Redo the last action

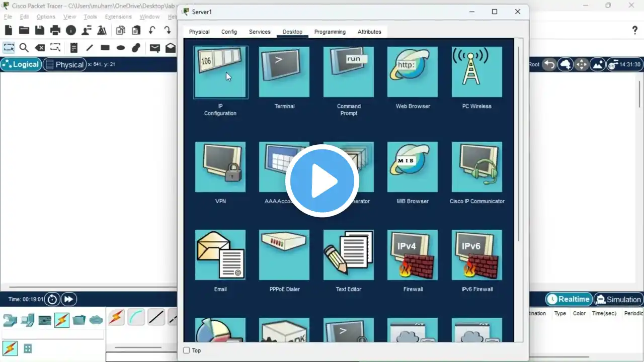pyautogui.click(x=168, y=30)
